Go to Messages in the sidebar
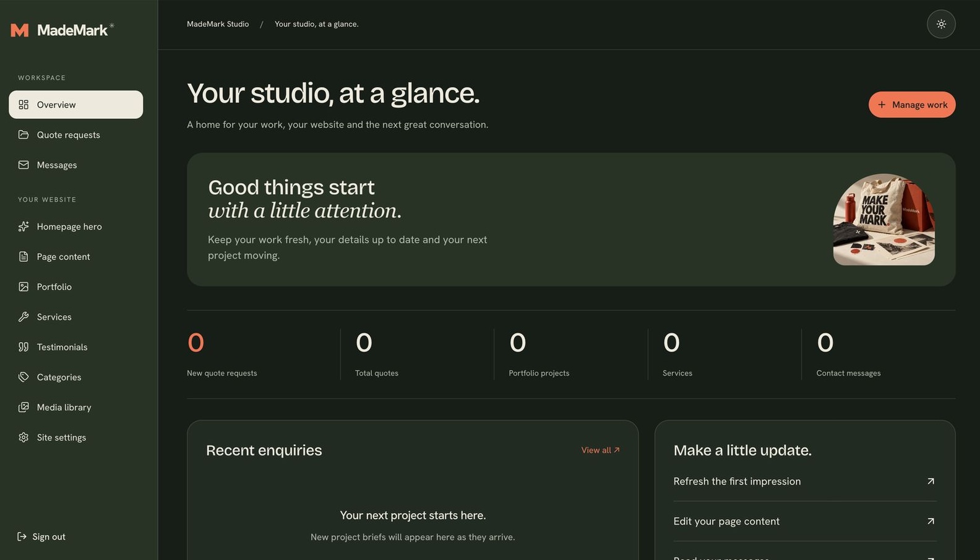 (76, 165)
